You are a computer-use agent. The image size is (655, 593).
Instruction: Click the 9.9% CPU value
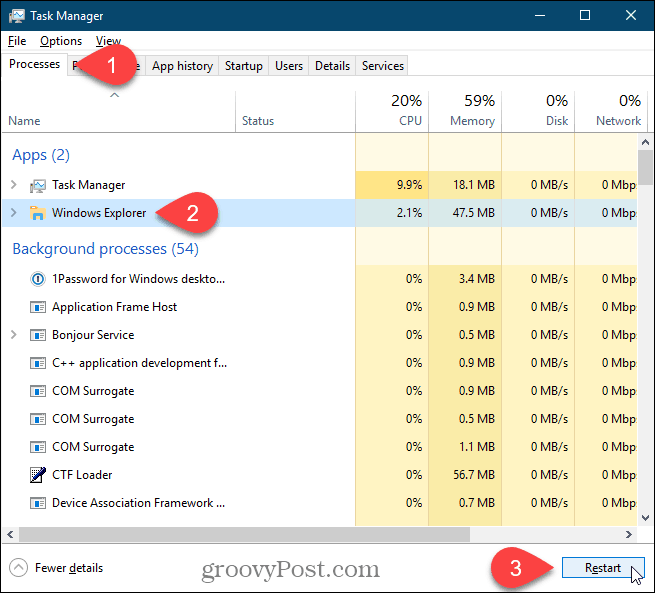click(409, 185)
